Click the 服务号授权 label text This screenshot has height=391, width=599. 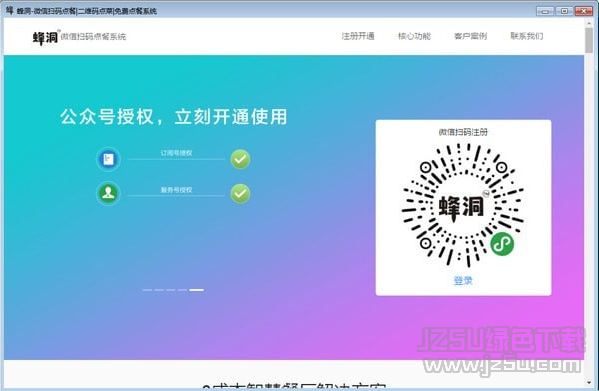click(176, 190)
